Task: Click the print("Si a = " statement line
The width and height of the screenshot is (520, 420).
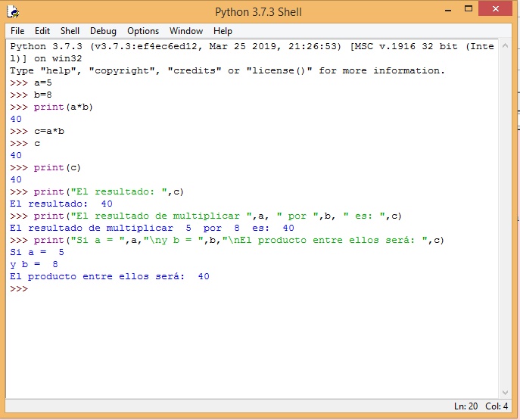Action: pyautogui.click(x=238, y=240)
